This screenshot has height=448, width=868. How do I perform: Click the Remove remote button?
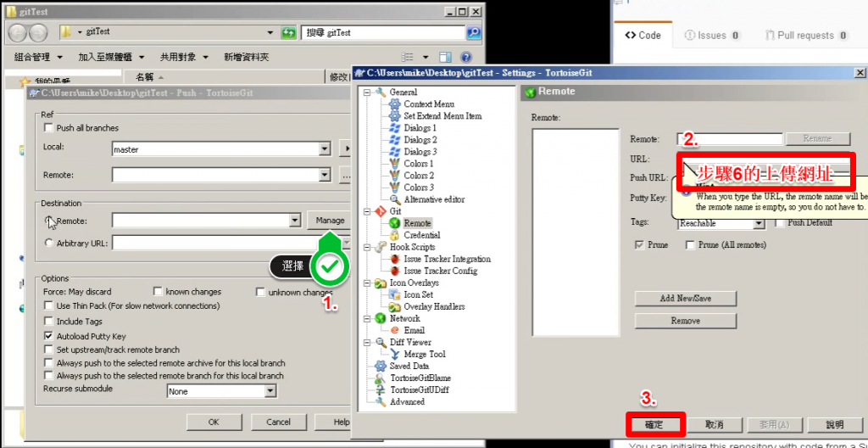[x=685, y=321]
